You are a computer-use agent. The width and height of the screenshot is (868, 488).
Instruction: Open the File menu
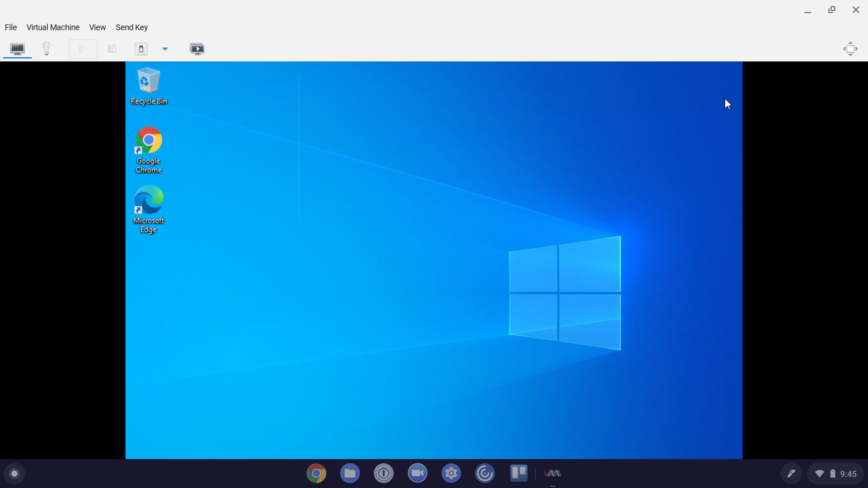point(11,27)
